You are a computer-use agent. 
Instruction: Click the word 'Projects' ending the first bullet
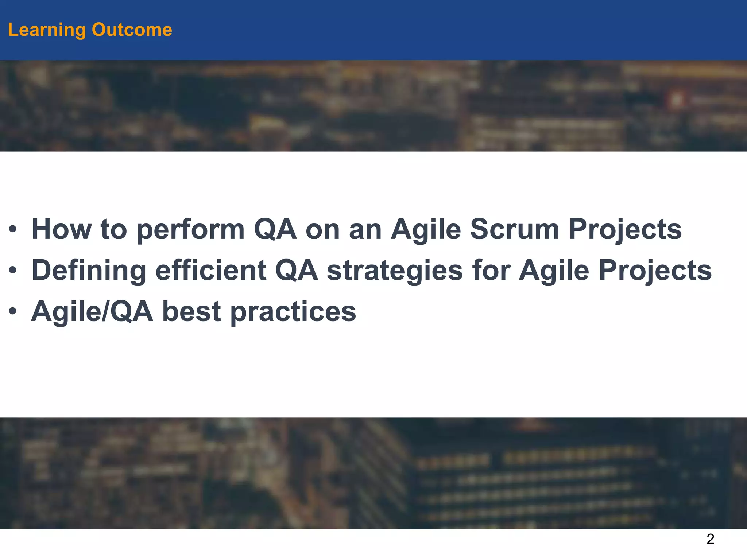[x=626, y=230]
